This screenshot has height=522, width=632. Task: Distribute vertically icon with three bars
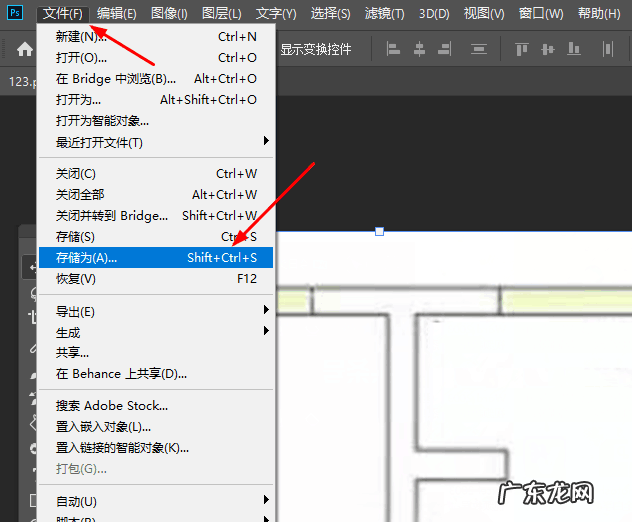(479, 49)
